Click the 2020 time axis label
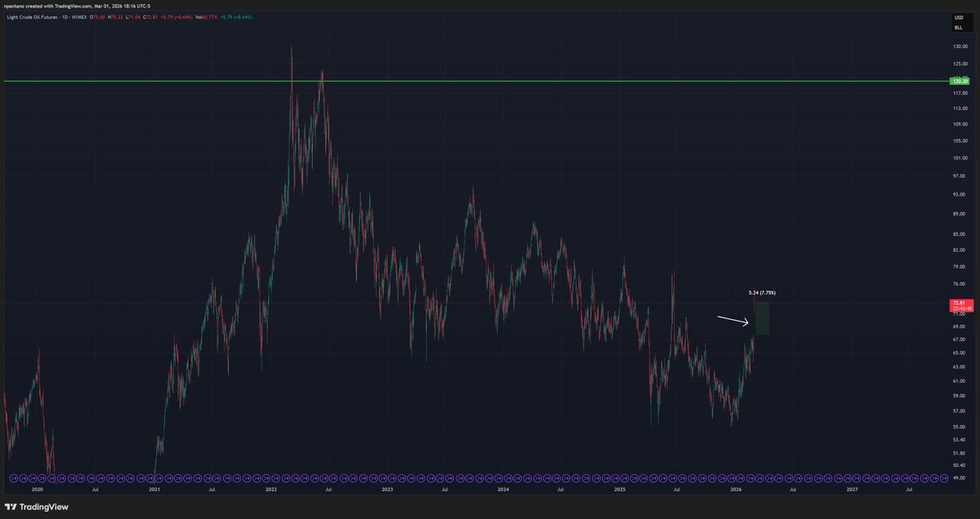Viewport: 980px width, 519px height. pyautogui.click(x=37, y=490)
